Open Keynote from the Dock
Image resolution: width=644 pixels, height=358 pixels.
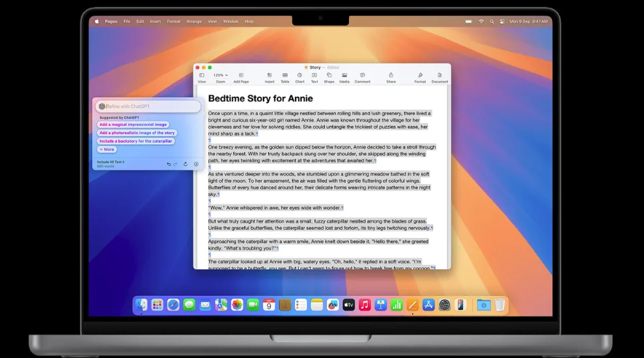click(381, 305)
